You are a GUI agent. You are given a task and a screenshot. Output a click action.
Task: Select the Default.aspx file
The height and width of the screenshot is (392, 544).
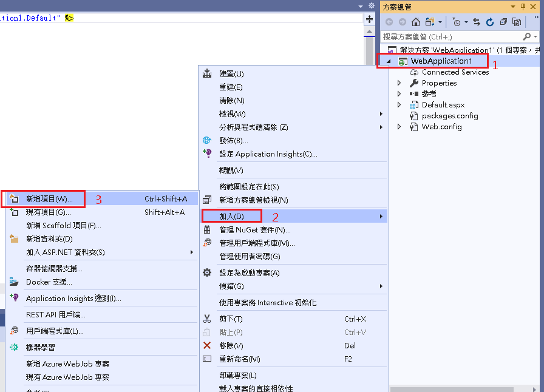click(x=443, y=105)
